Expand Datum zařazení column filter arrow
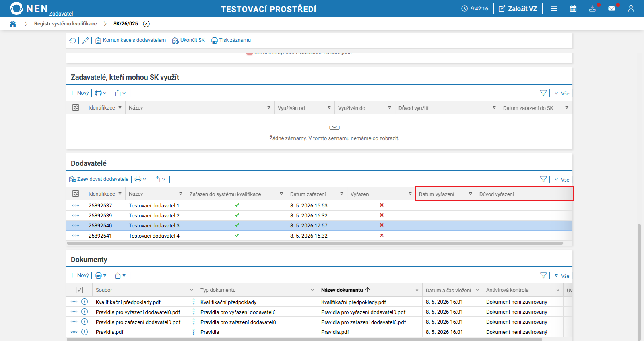The image size is (644, 341). [x=342, y=194]
